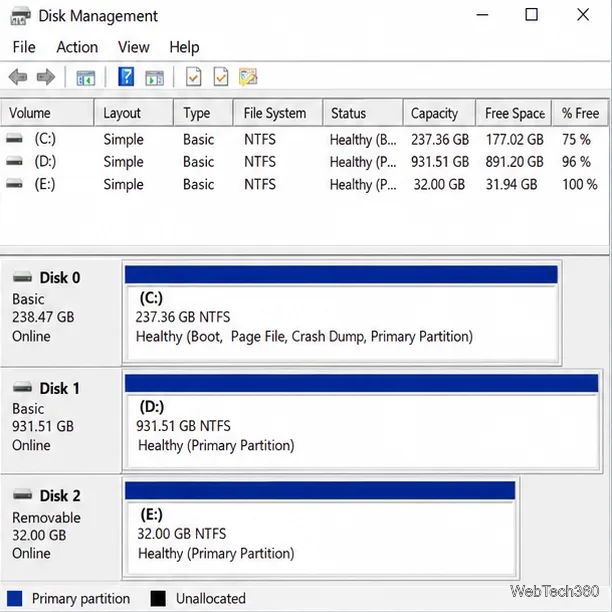
Task: Click the toolbar settings icon with pencil
Action: click(248, 77)
